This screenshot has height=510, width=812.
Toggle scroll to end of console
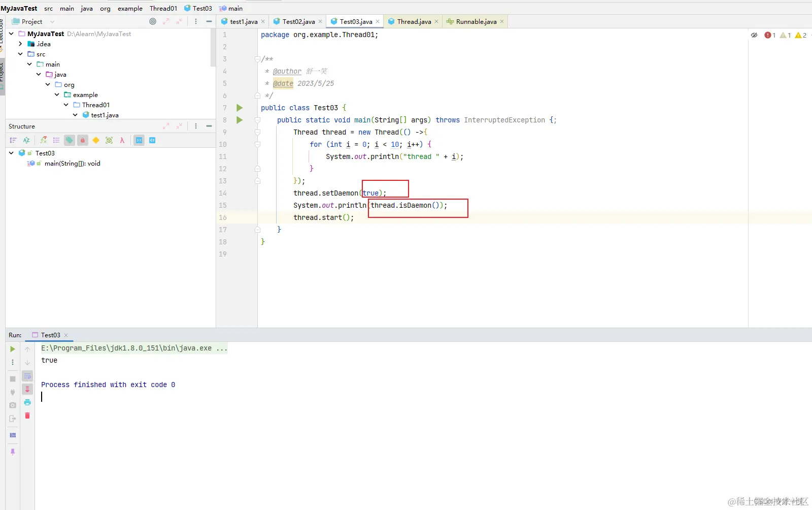point(27,389)
